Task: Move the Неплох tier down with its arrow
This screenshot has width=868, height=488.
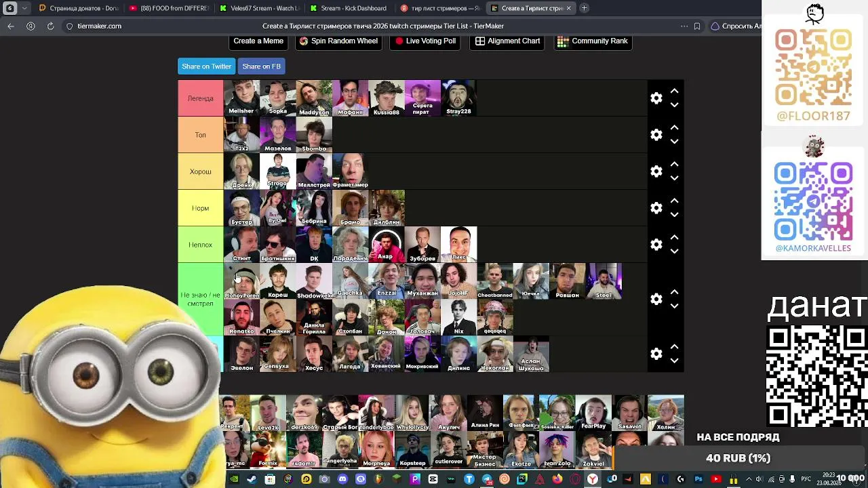Action: (674, 251)
